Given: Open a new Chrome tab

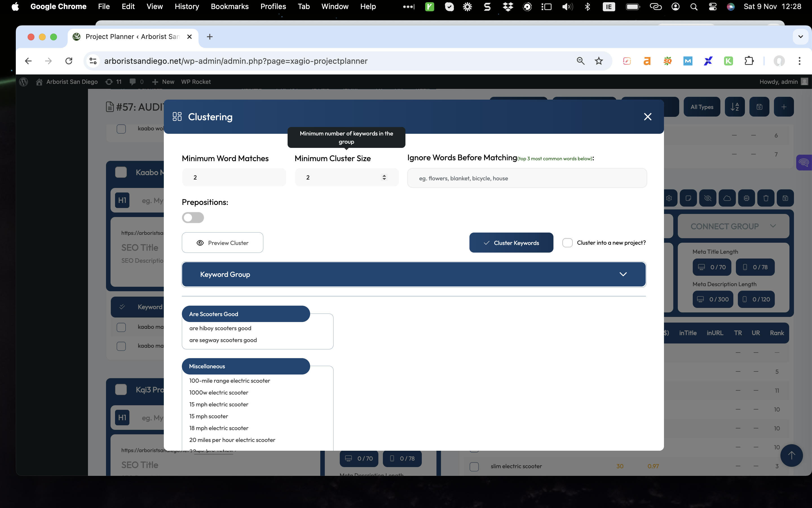Looking at the screenshot, I should [210, 37].
